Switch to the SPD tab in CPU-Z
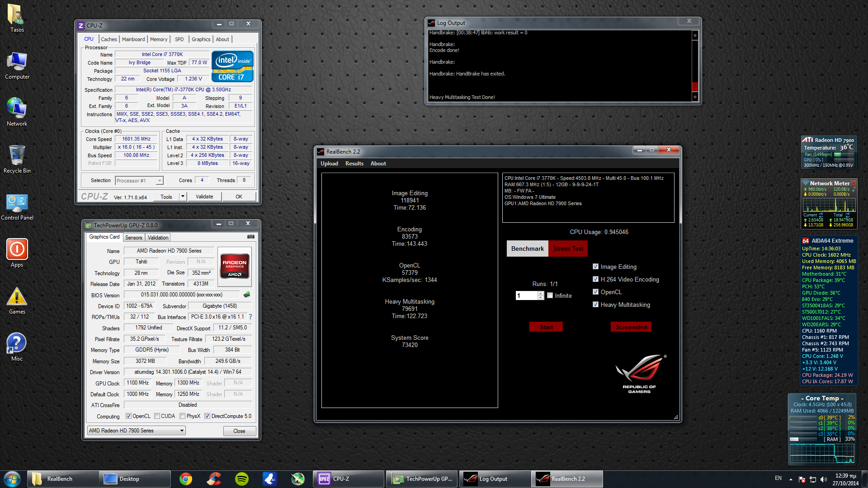The image size is (868, 488). click(179, 39)
